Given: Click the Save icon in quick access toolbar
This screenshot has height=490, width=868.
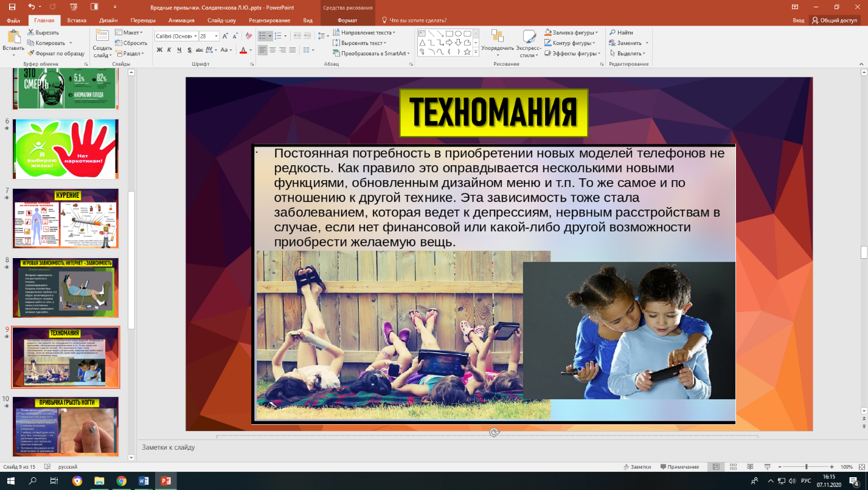Looking at the screenshot, I should (x=12, y=7).
